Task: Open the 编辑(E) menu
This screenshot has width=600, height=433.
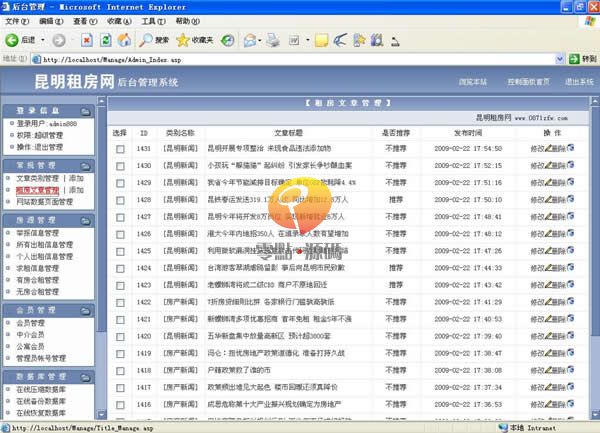Action: (51, 21)
